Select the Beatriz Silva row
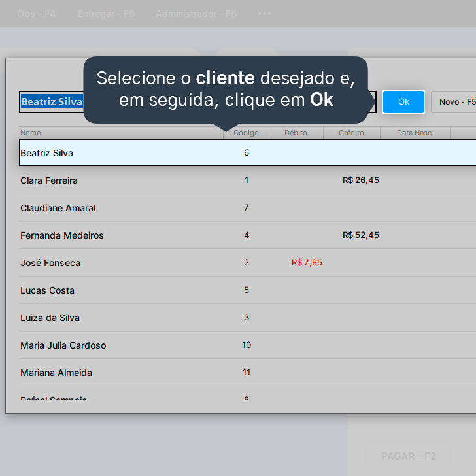Viewport: 476px width, 476px height. [x=247, y=153]
